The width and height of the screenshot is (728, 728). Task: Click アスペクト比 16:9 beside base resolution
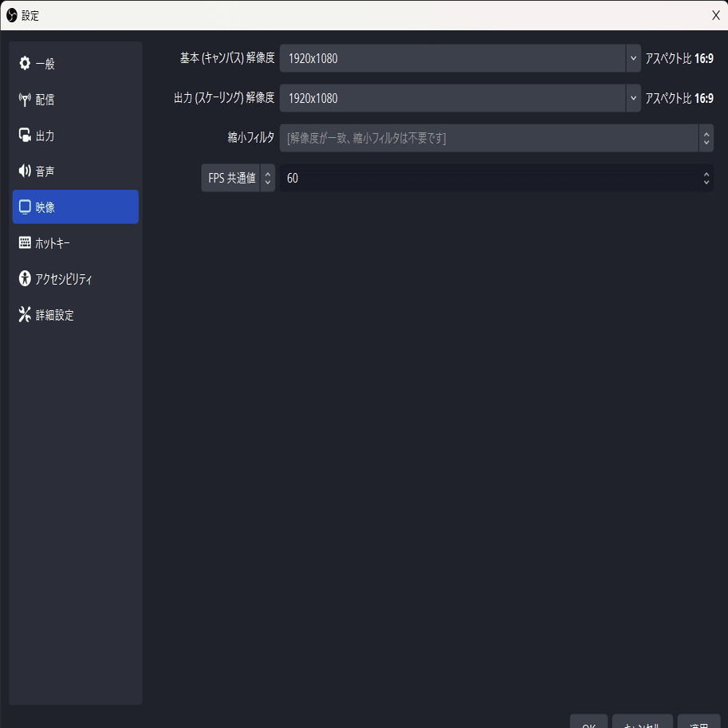click(679, 58)
